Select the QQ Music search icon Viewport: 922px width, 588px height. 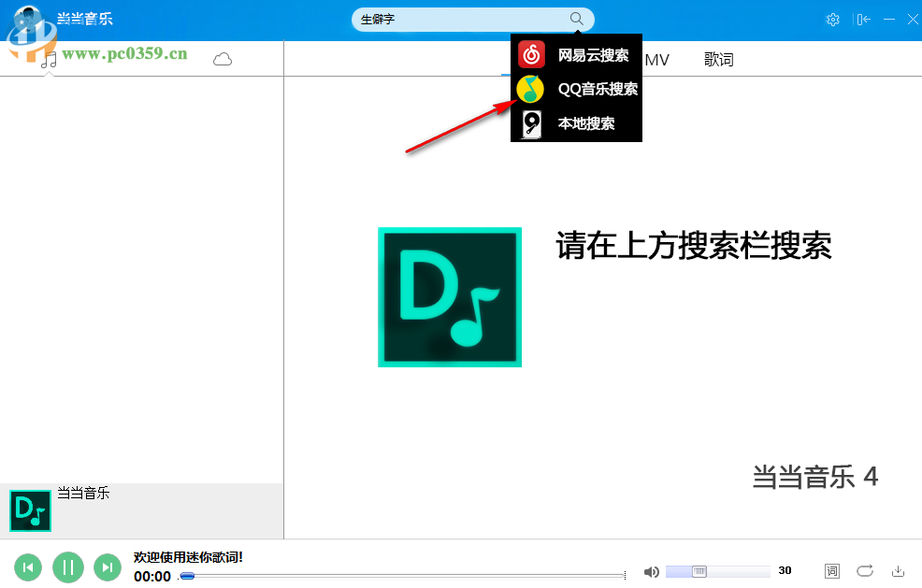pyautogui.click(x=528, y=88)
